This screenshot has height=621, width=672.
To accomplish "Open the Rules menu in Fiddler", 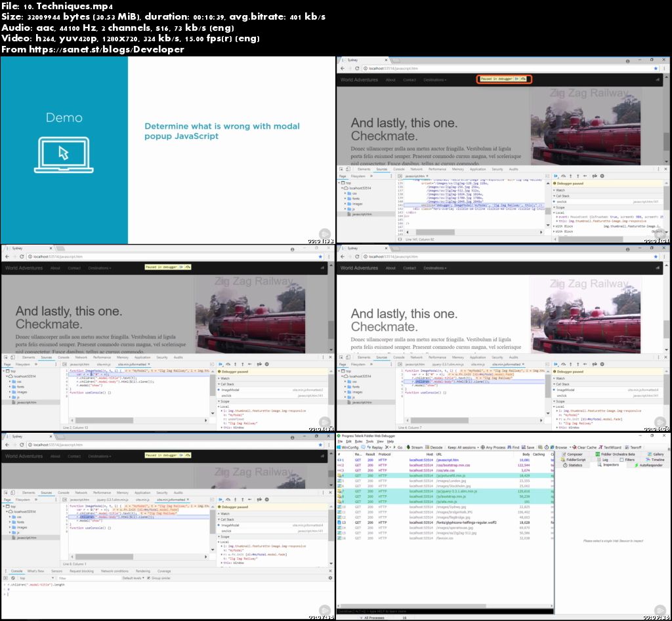I will (x=358, y=441).
